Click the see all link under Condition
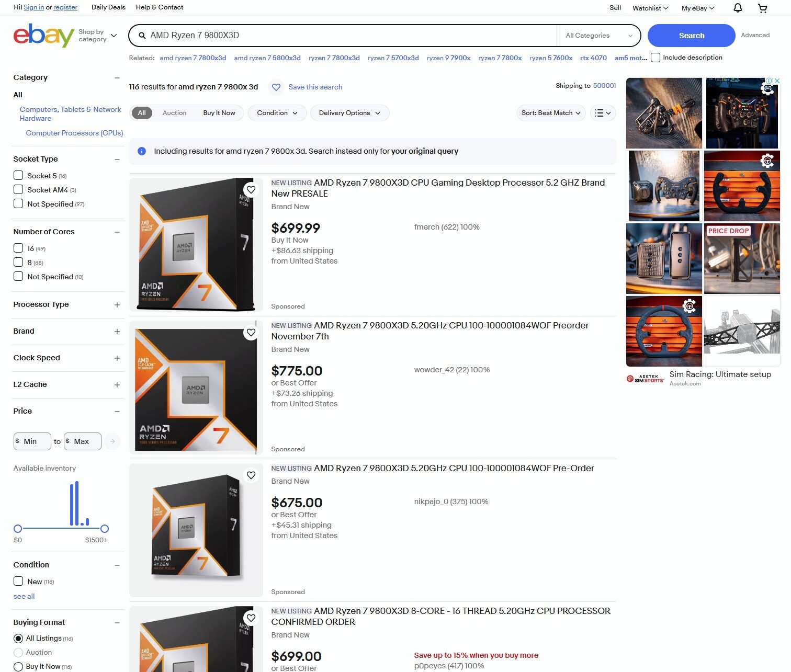The height and width of the screenshot is (672, 791). [x=24, y=597]
